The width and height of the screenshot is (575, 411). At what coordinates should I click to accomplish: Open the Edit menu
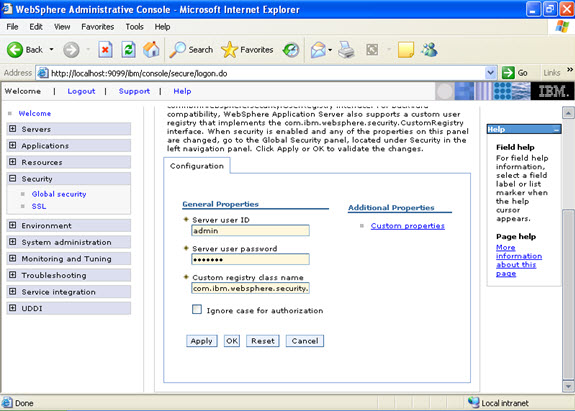36,27
